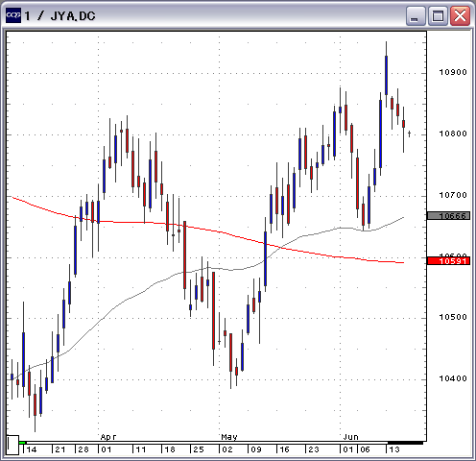The width and height of the screenshot is (476, 461).
Task: Close the JYA,DC chart window
Action: click(x=461, y=16)
